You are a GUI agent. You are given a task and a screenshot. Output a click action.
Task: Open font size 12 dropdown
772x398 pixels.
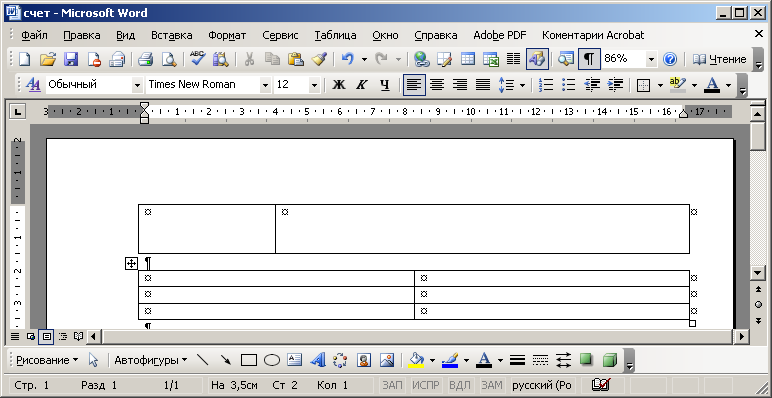(315, 85)
